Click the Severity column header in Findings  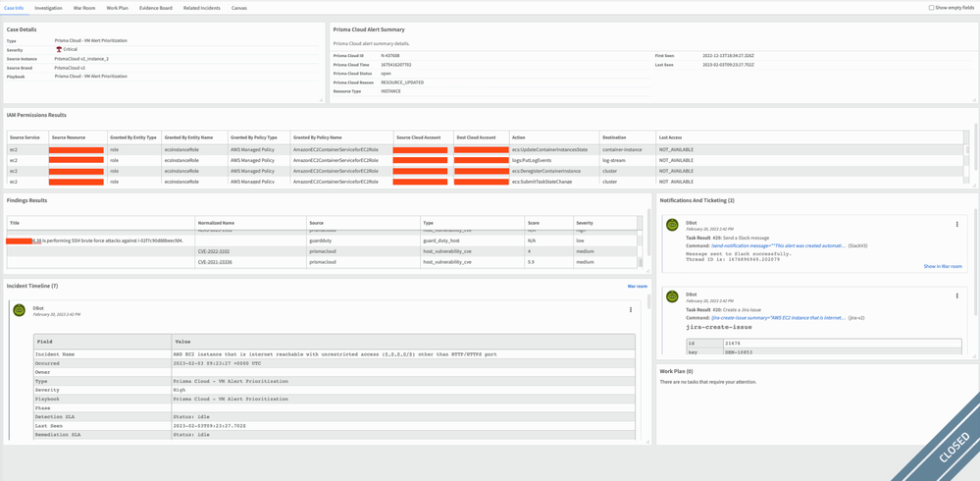(x=605, y=223)
